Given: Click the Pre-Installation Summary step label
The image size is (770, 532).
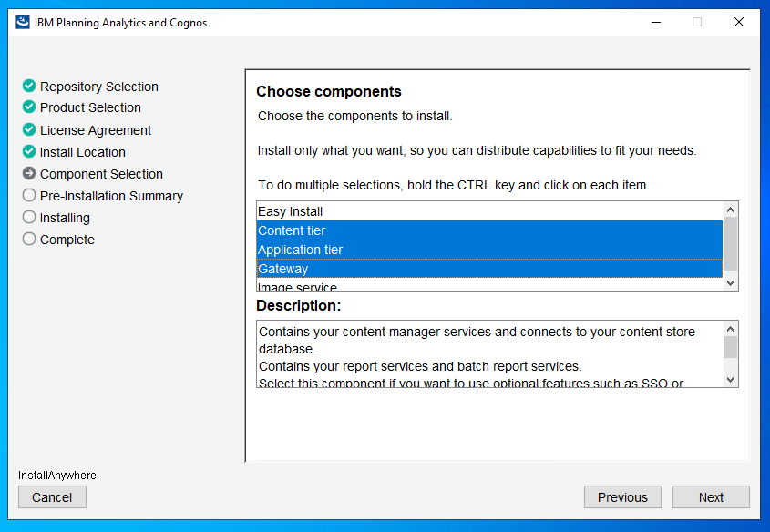Looking at the screenshot, I should (111, 196).
